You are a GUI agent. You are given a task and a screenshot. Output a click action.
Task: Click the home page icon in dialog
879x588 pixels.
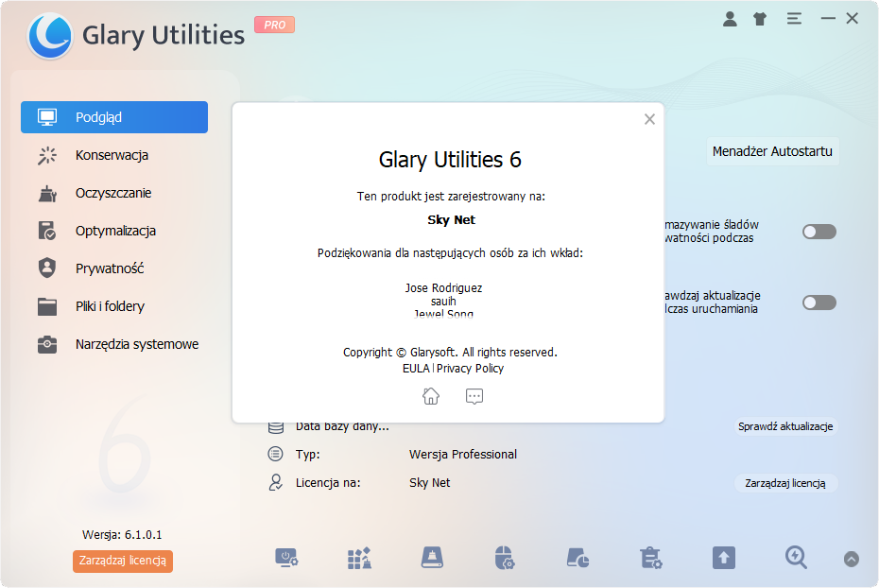pos(431,396)
